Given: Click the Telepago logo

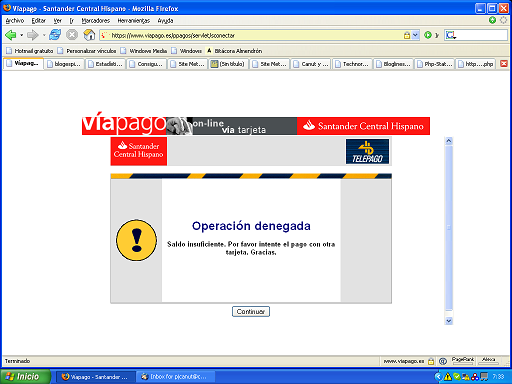Looking at the screenshot, I should click(x=367, y=152).
